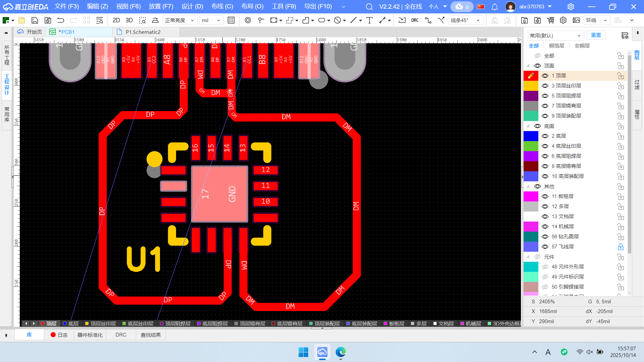Collapse the 顶面 layer group

[528, 66]
